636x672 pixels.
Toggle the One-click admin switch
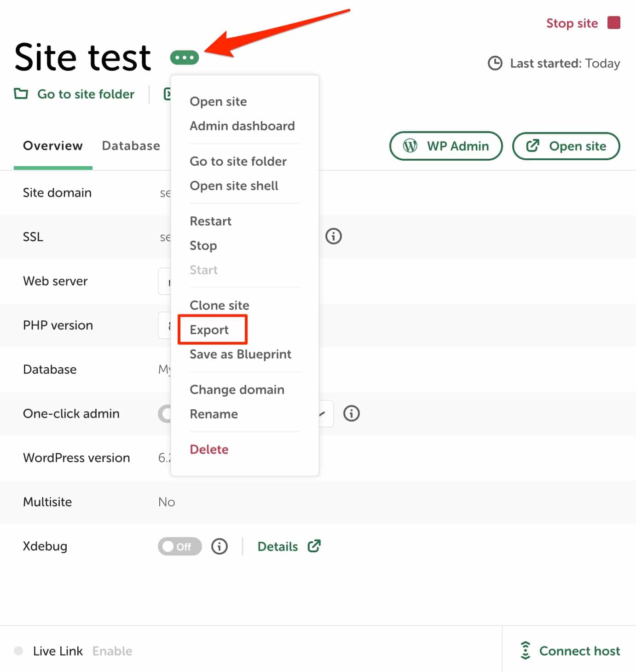(x=164, y=413)
